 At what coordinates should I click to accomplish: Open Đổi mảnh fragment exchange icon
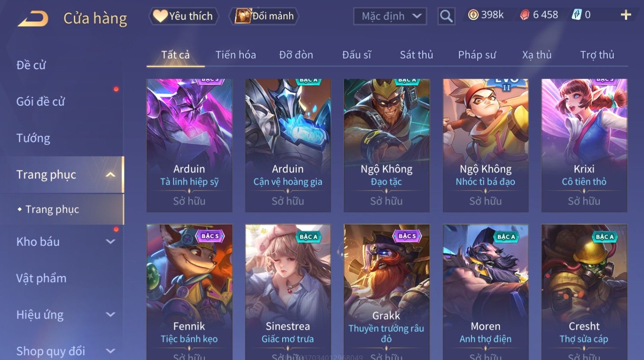tap(264, 16)
